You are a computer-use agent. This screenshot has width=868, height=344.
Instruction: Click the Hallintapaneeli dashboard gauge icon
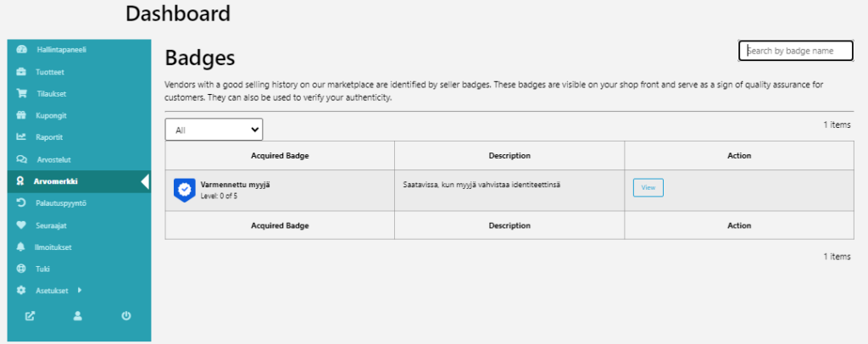pos(21,50)
